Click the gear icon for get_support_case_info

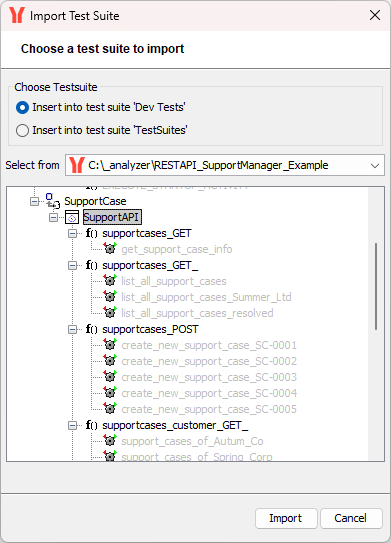pyautogui.click(x=110, y=248)
